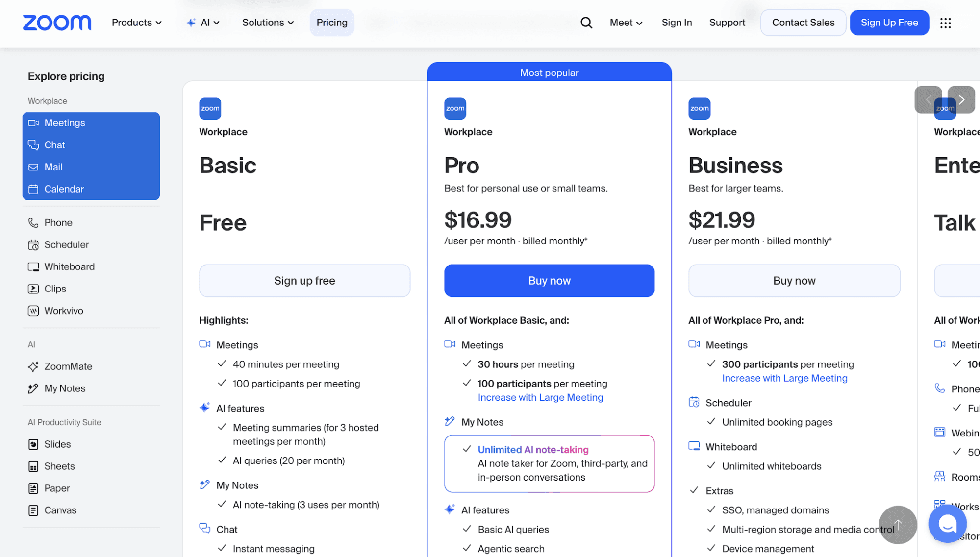Click the Mail envelope icon in sidebar
The height and width of the screenshot is (557, 980).
pos(33,167)
